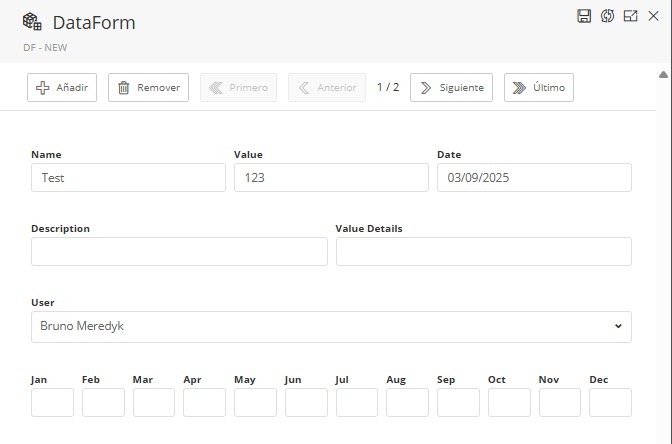
Task: Click the Remover button
Action: click(148, 87)
